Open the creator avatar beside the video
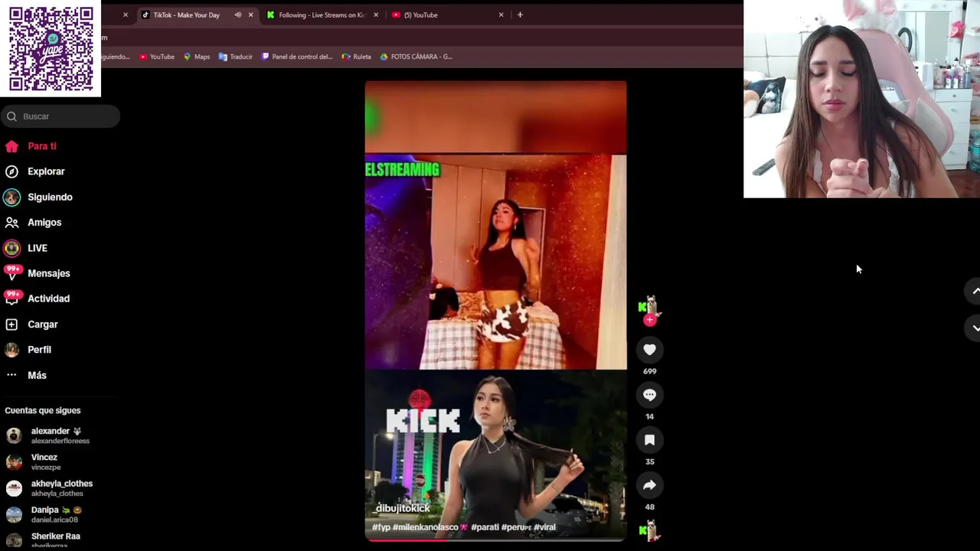Screen dimensions: 980x551 [649, 305]
